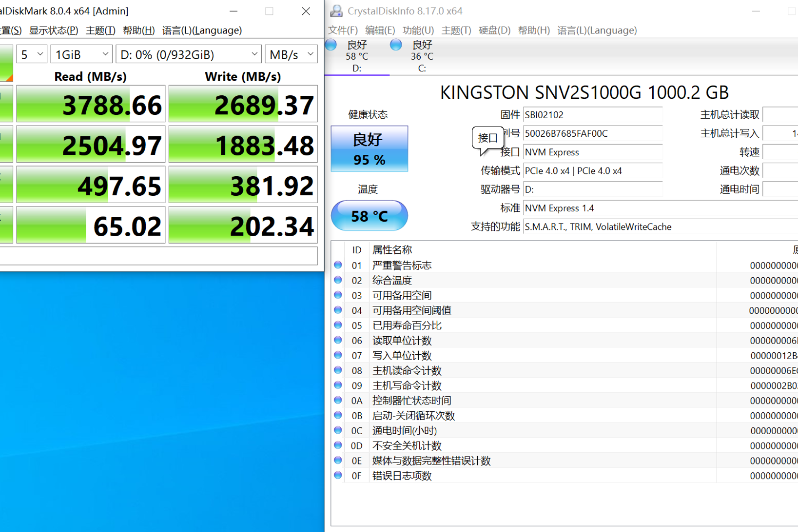Click the 控制器忙状态时间 row label
Screen dimensions: 798x532
[412, 401]
